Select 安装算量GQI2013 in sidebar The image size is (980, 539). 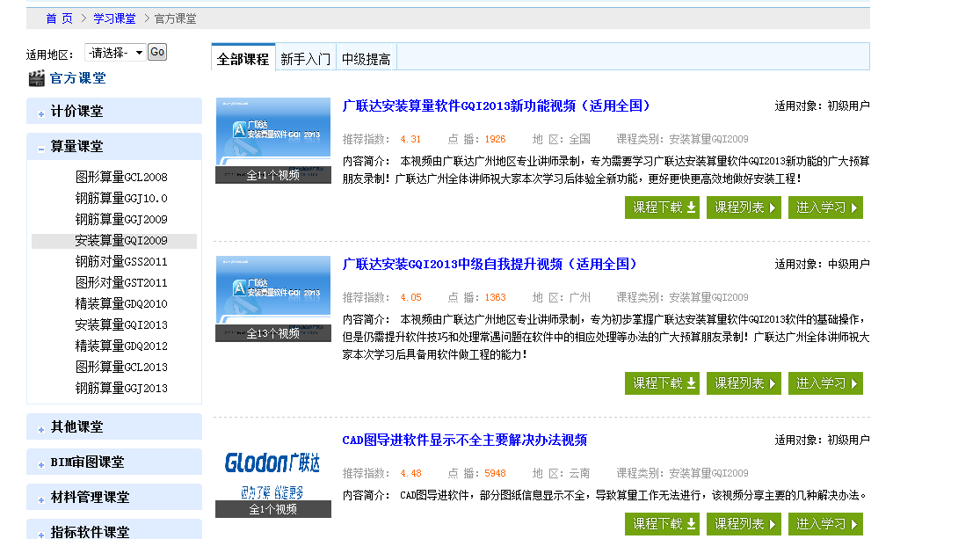(121, 325)
